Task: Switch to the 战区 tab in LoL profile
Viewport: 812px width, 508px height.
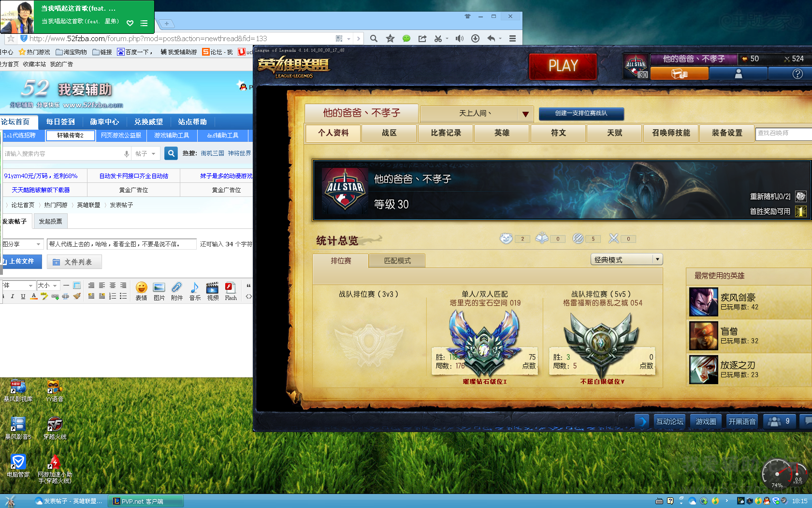Action: pyautogui.click(x=389, y=133)
